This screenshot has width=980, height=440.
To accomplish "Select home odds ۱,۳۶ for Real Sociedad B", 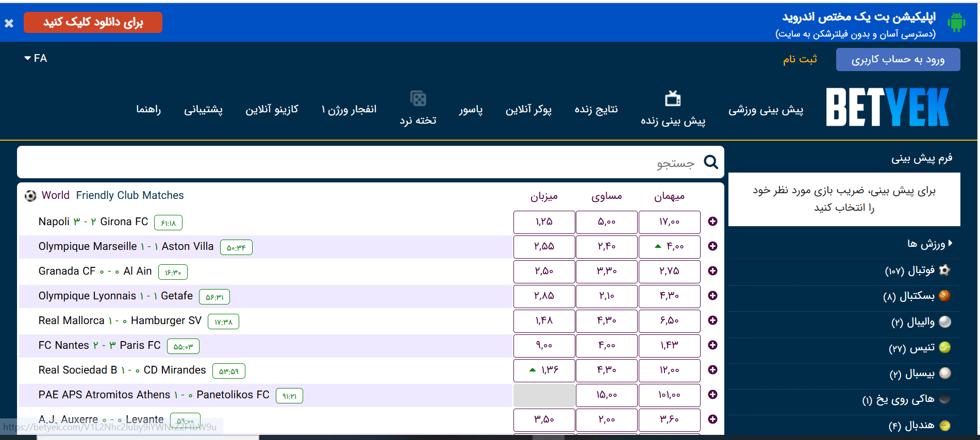I will 544,370.
